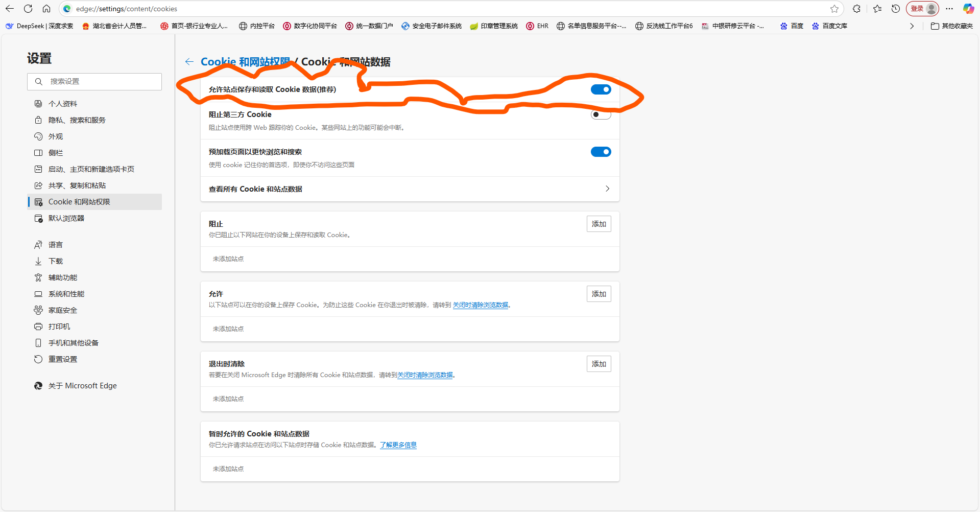Open the 内控平台 bookmark
The width and height of the screenshot is (980, 512).
click(x=257, y=26)
